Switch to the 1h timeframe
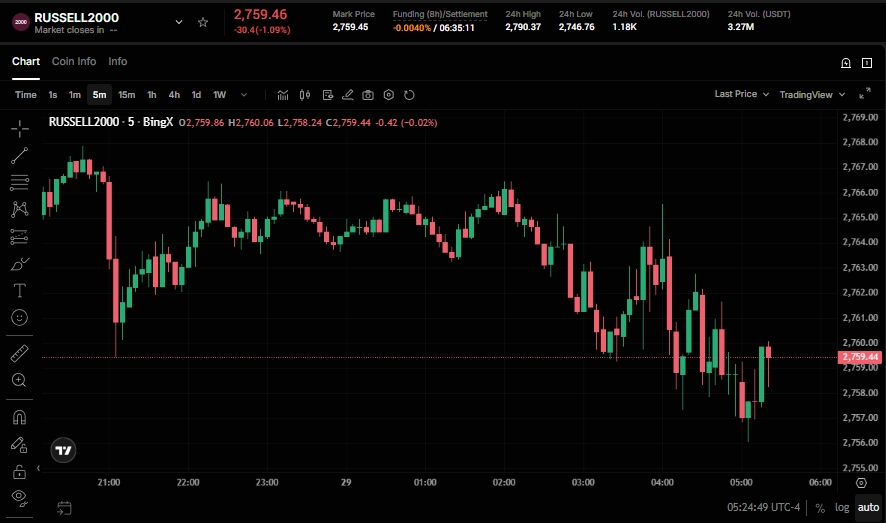This screenshot has height=523, width=886. click(x=152, y=95)
